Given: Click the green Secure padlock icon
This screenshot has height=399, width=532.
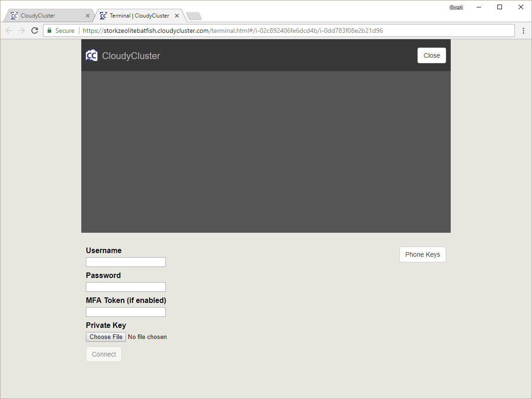Looking at the screenshot, I should pyautogui.click(x=49, y=30).
